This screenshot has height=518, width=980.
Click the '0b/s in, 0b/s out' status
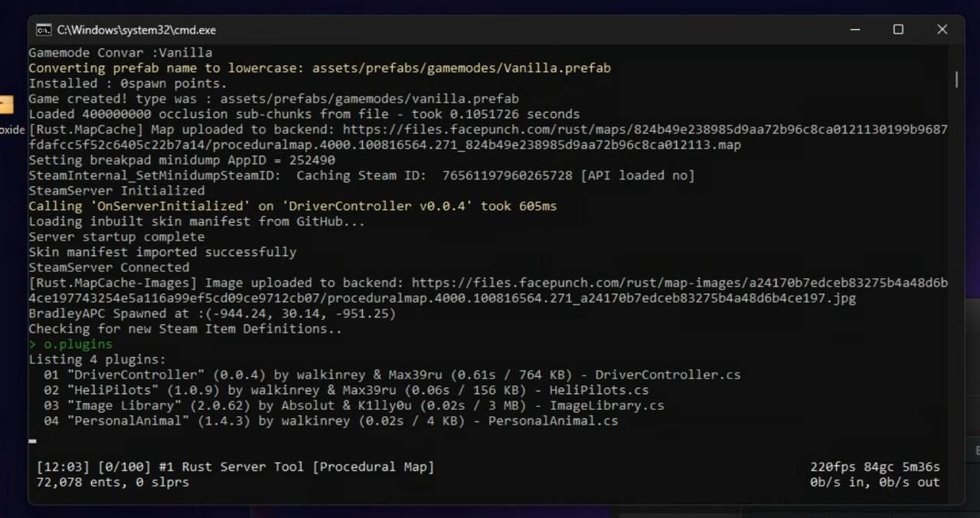pos(875,482)
